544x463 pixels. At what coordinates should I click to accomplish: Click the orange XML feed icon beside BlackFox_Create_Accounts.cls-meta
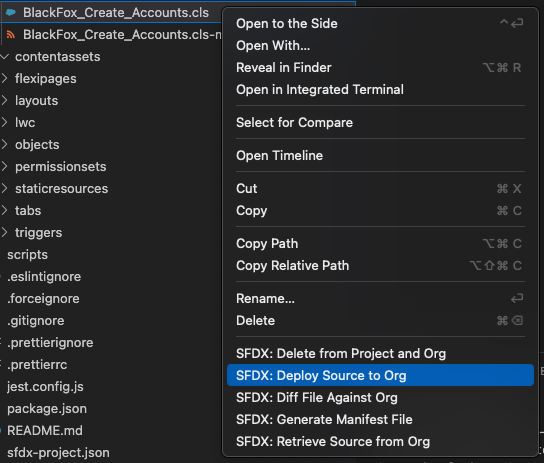click(x=11, y=35)
